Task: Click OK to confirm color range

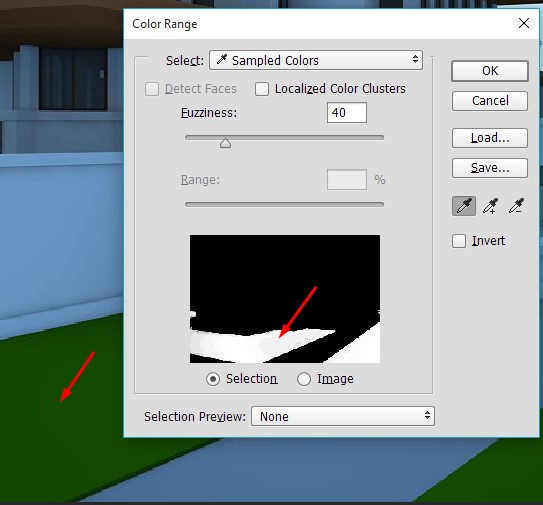Action: coord(490,71)
